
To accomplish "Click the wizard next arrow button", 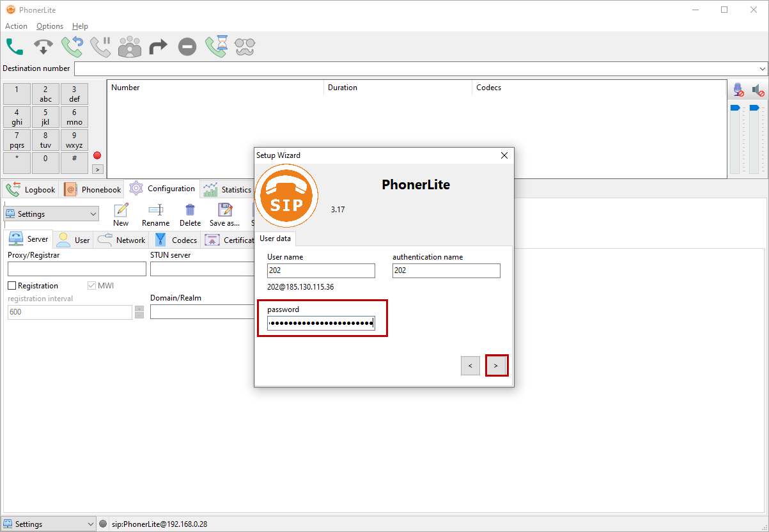I will pyautogui.click(x=497, y=366).
